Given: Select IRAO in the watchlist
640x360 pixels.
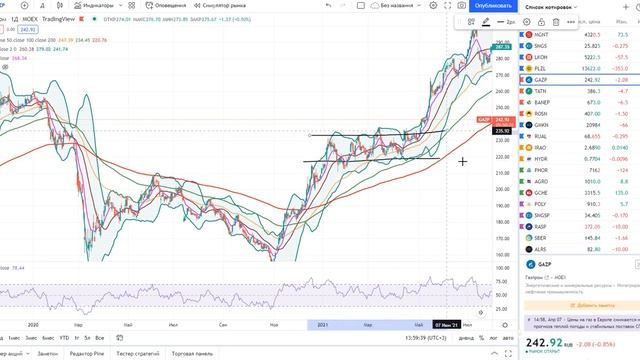Looking at the screenshot, I should pos(580,147).
